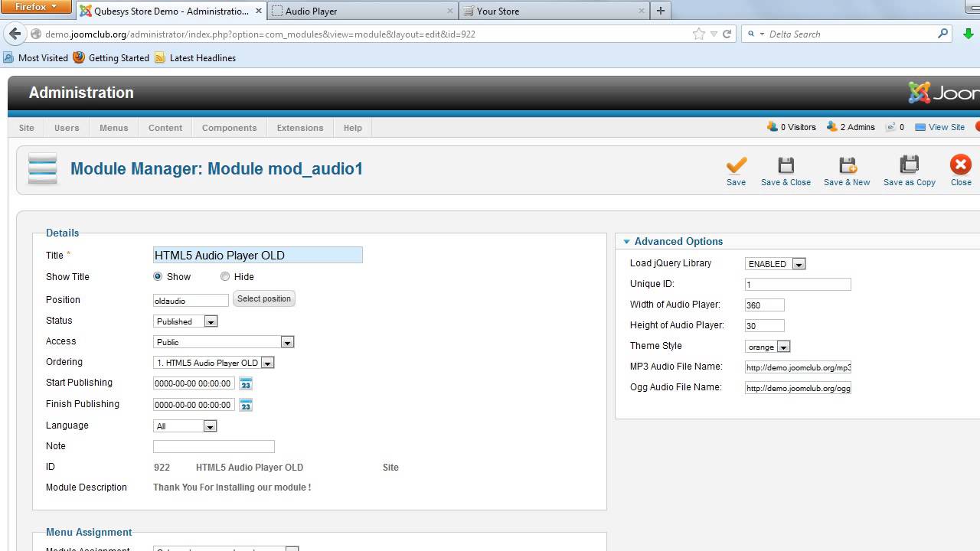Click the Joomla logo
This screenshot has width=980, height=551.
[x=943, y=93]
